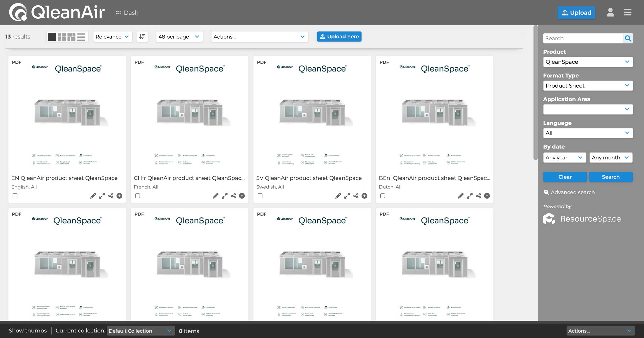Share the SV Swedish product sheet
644x338 pixels.
[356, 196]
